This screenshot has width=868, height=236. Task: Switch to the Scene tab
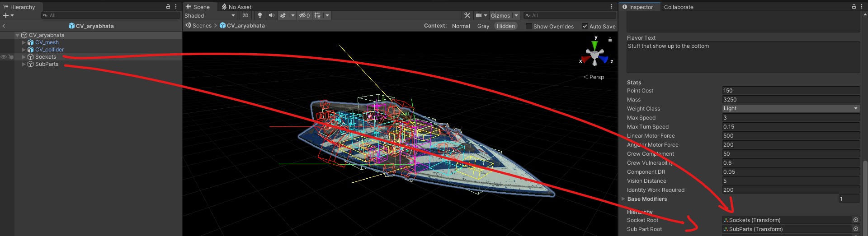tap(198, 7)
